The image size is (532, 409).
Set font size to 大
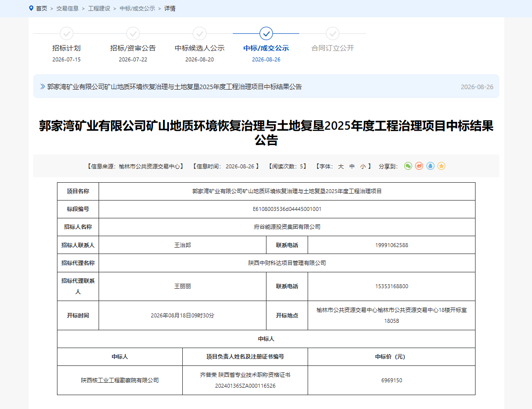tap(341, 166)
